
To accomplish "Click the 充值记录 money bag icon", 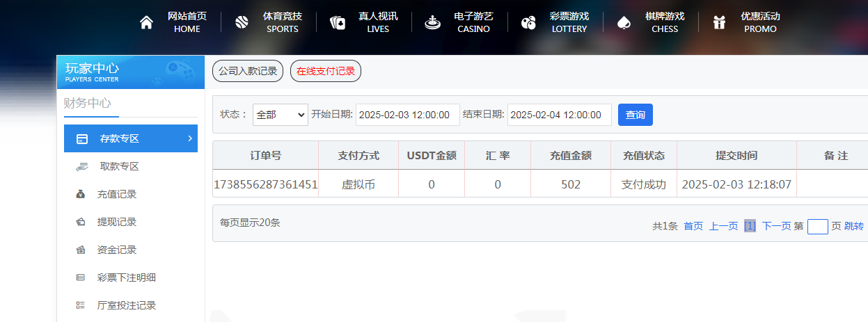I will point(81,194).
